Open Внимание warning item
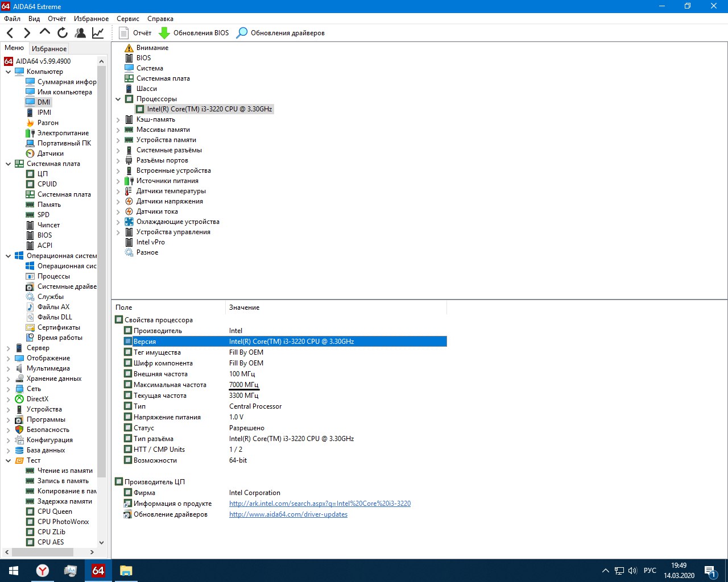Viewport: 728px width, 582px height. [147, 48]
